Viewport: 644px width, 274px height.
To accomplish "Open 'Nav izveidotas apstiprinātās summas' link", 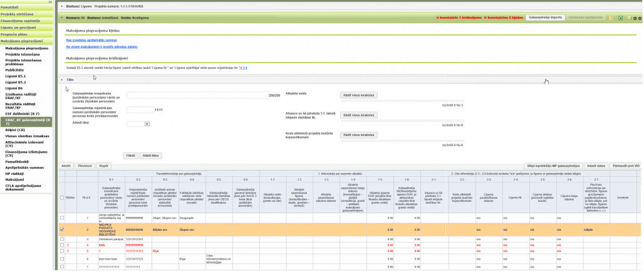I will 91,40.
